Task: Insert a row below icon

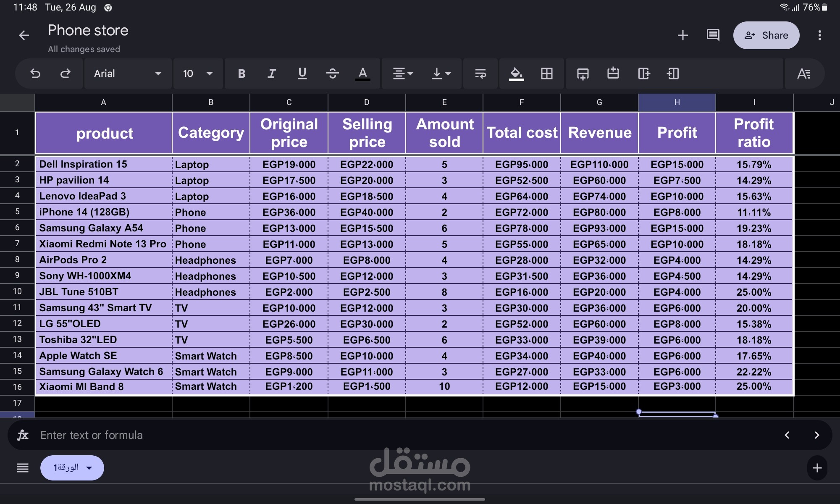Action: point(583,74)
